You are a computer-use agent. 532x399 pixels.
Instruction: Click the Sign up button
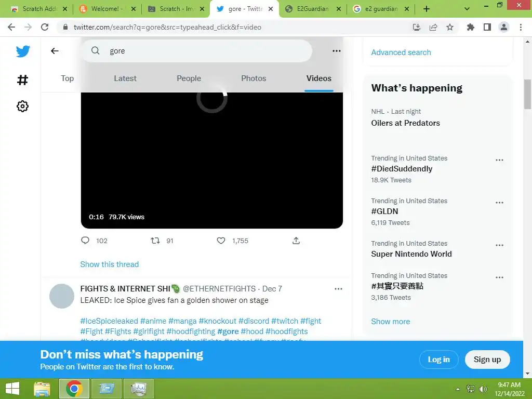tap(487, 360)
